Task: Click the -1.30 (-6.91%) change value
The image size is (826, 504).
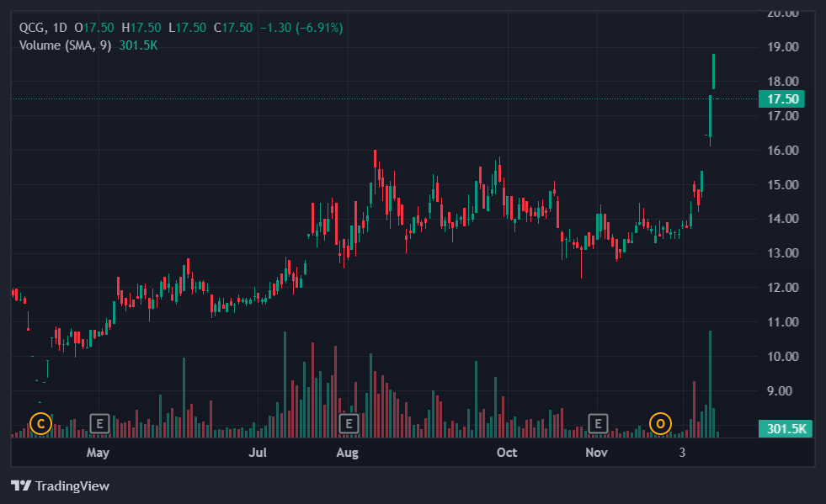Action: (x=301, y=28)
